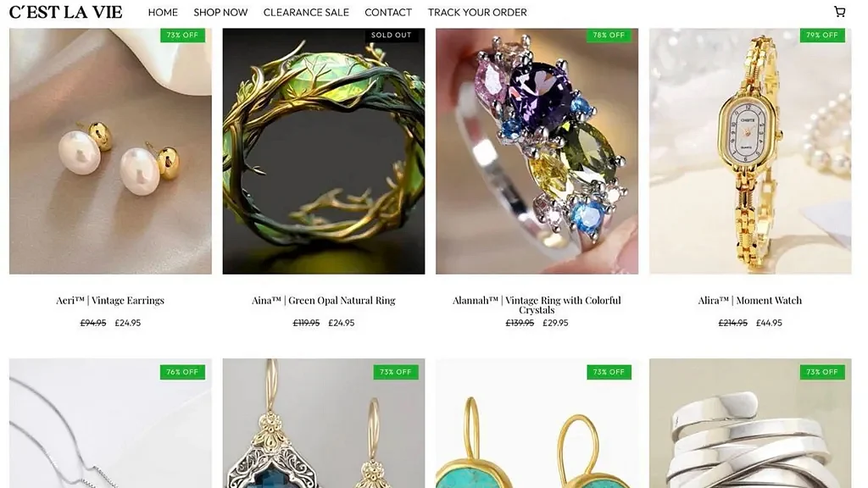Click Aina Green Opal Natural Ring title
The width and height of the screenshot is (868, 488).
click(x=324, y=301)
